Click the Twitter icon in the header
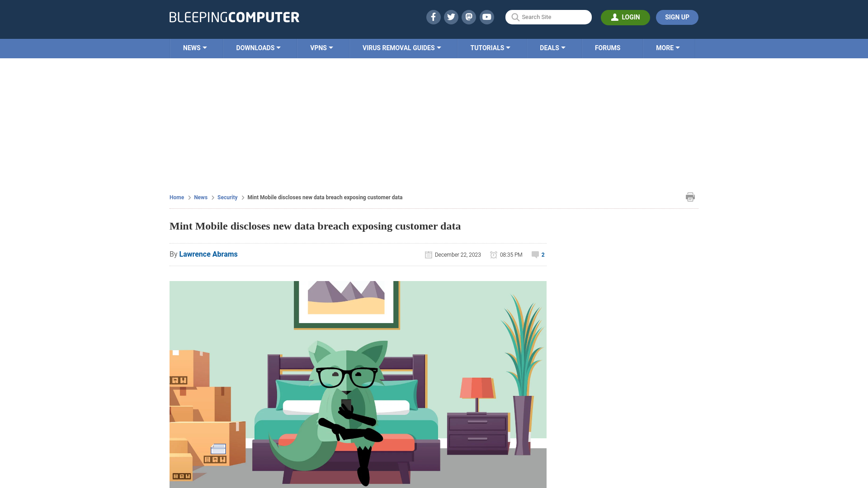 coord(451,17)
